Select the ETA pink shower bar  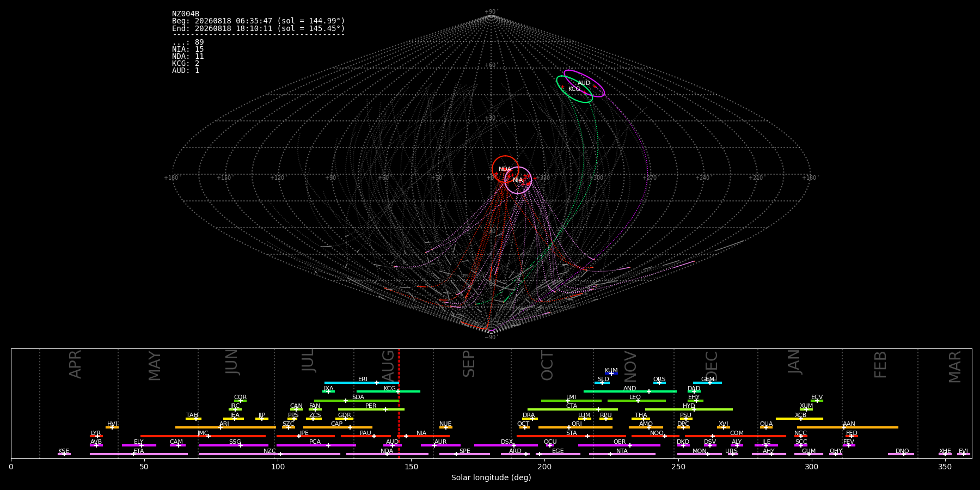(x=139, y=454)
